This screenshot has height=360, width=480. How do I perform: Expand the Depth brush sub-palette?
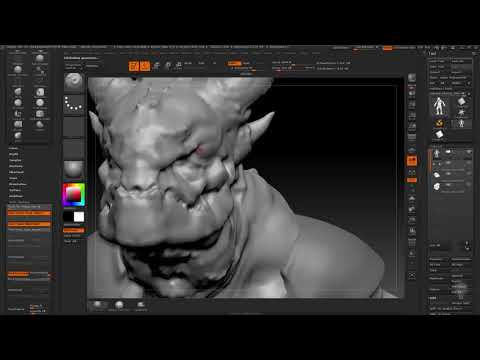tap(14, 154)
